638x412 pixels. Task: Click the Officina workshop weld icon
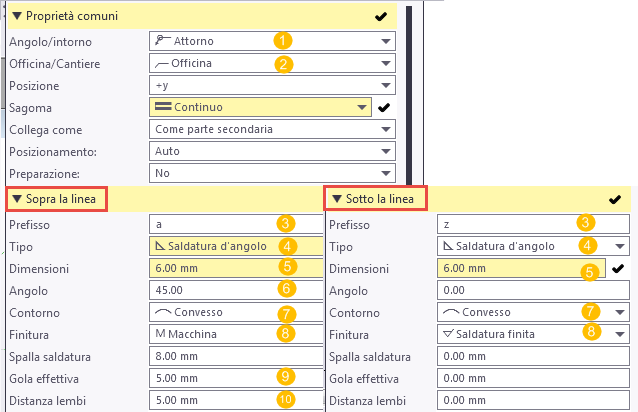point(162,64)
